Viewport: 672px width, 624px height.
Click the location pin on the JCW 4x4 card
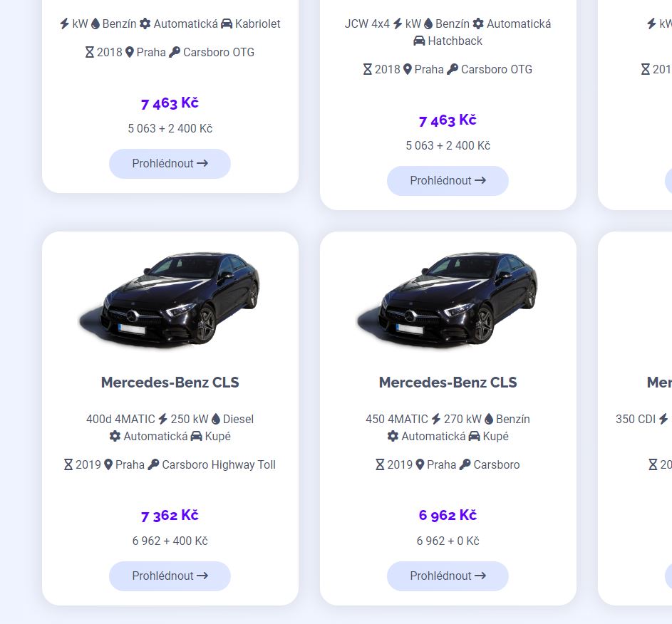tap(408, 69)
